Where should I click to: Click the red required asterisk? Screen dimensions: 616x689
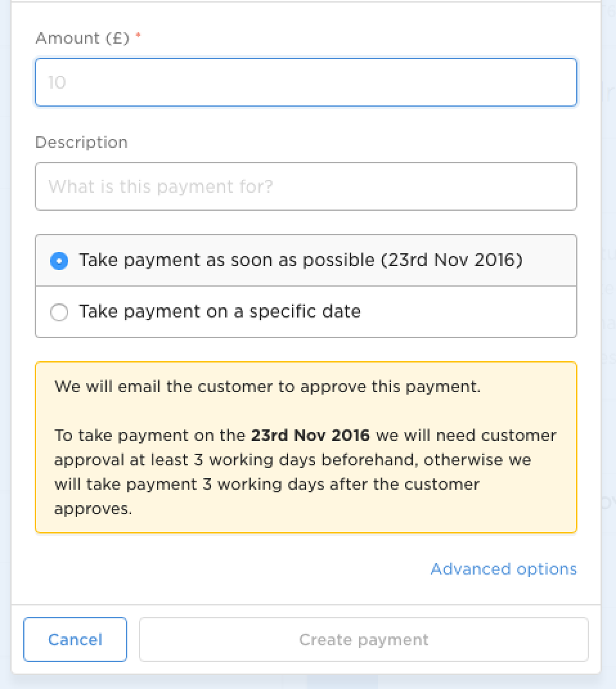pyautogui.click(x=138, y=35)
